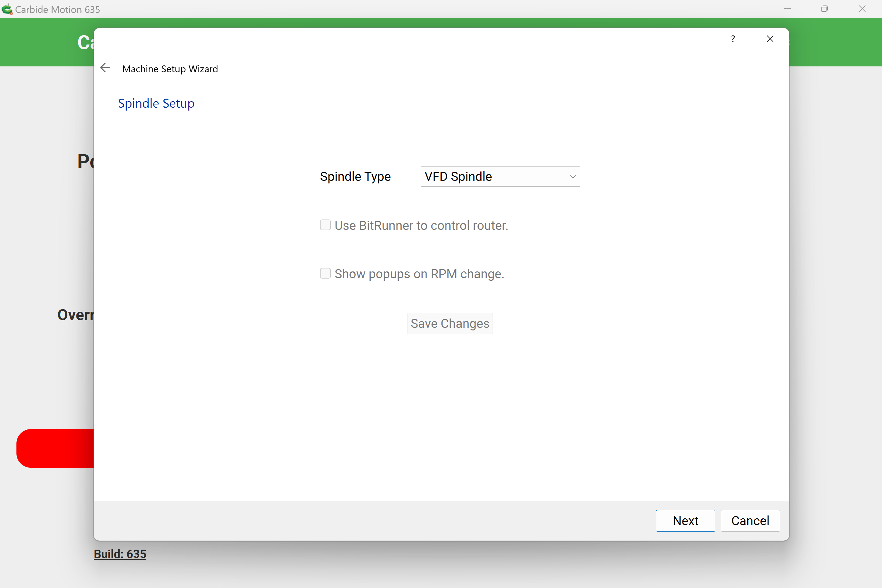Screen dimensions: 882x588
Task: Click the red button behind the dialog
Action: click(55, 448)
